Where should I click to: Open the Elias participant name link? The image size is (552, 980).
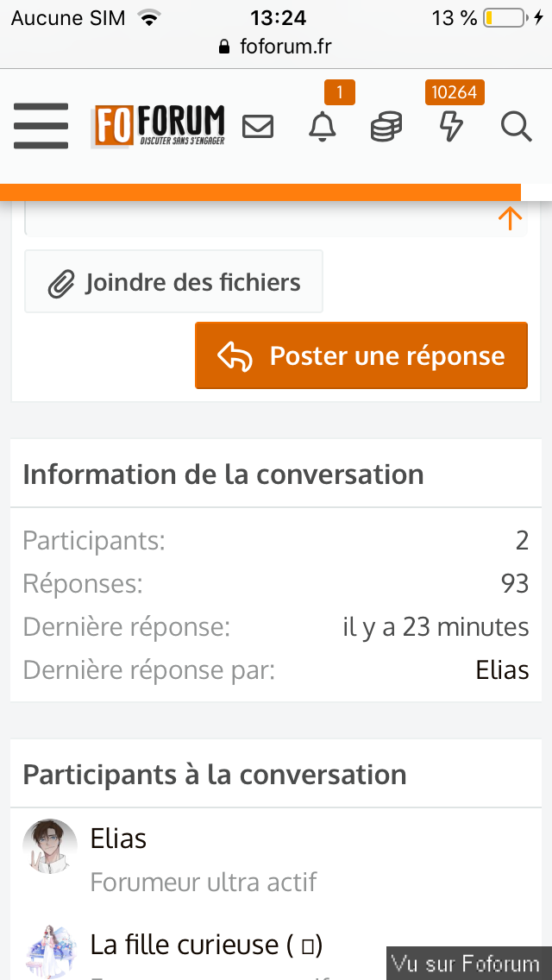(x=118, y=839)
